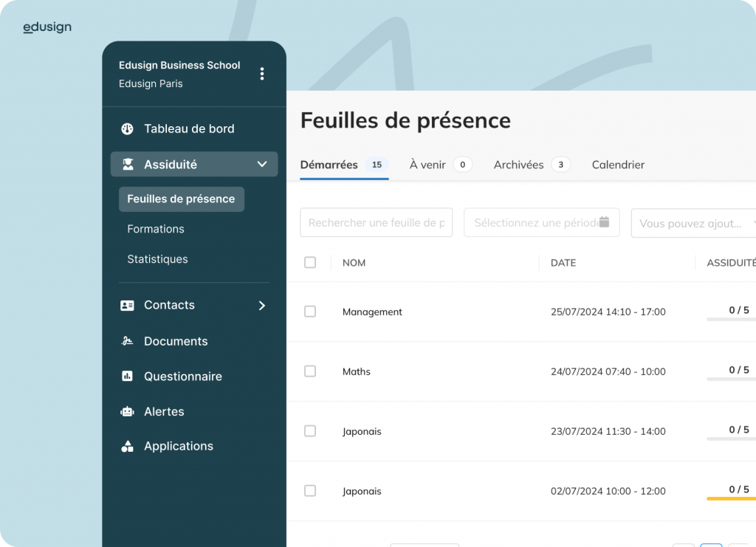
Task: Switch to the Calendrier tab
Action: click(618, 165)
